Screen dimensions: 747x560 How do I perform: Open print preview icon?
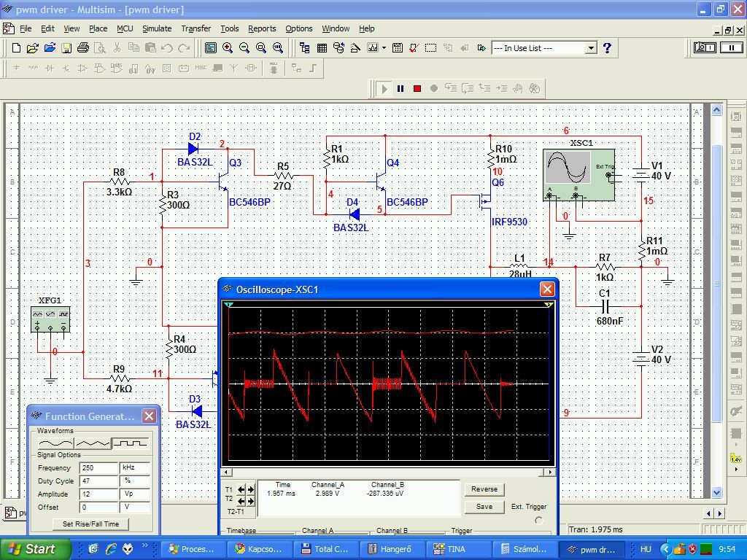click(x=99, y=48)
